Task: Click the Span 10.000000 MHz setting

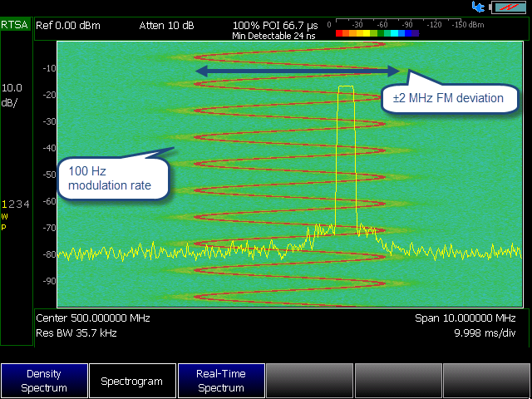Action: [465, 318]
